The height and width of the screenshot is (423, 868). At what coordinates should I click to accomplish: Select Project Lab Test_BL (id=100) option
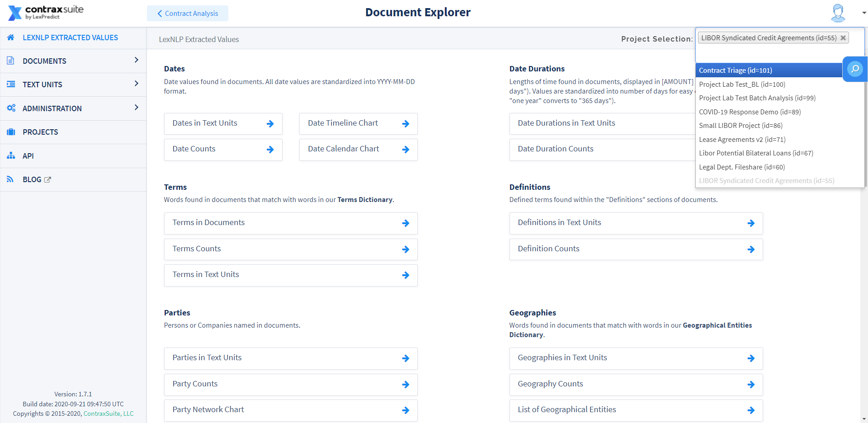pos(779,85)
